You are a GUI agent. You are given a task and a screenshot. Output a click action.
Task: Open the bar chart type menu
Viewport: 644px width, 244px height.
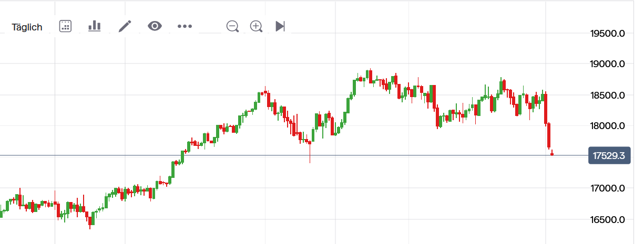[94, 26]
